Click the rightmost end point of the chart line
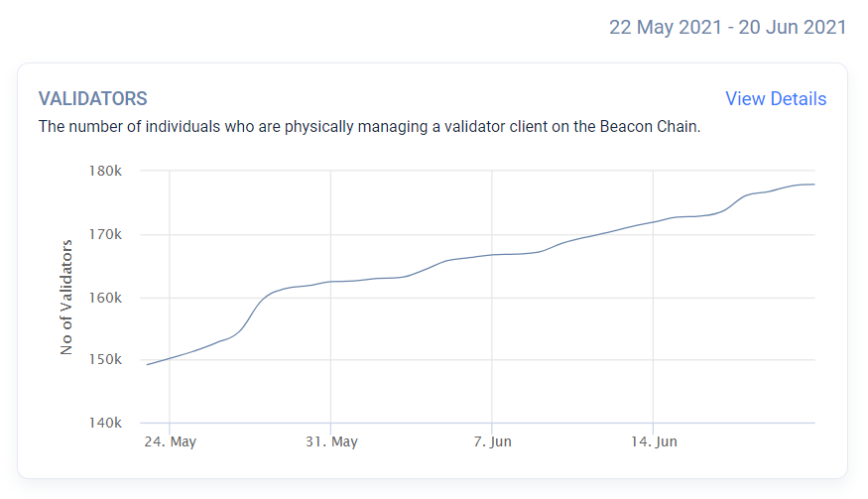This screenshot has height=499, width=868. point(814,185)
